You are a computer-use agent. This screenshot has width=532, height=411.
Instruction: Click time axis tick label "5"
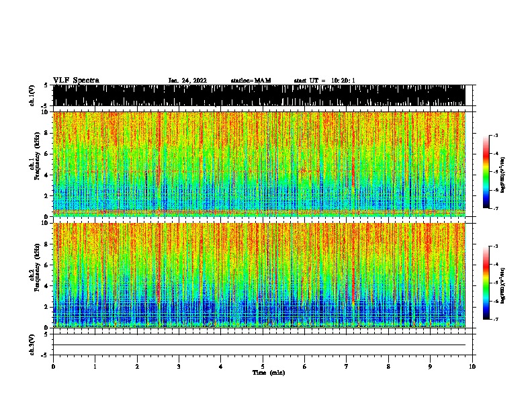coord(263,367)
